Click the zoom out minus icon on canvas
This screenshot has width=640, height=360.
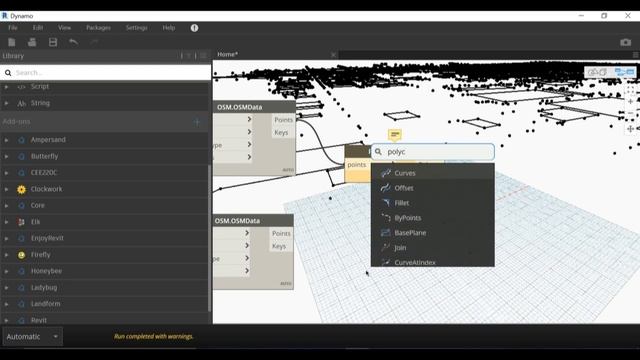(631, 113)
